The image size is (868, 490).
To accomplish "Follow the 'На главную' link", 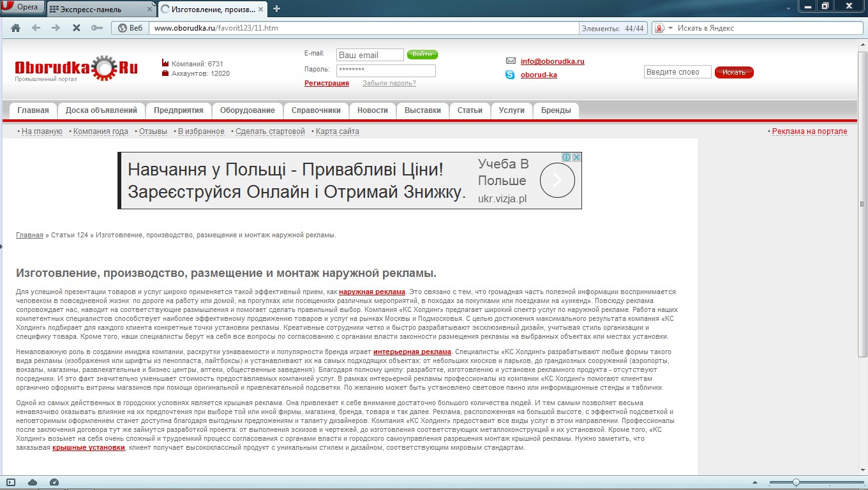I will [42, 131].
